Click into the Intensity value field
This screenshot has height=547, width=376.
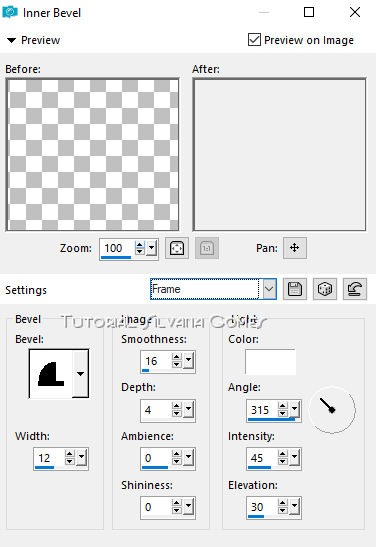click(x=262, y=458)
